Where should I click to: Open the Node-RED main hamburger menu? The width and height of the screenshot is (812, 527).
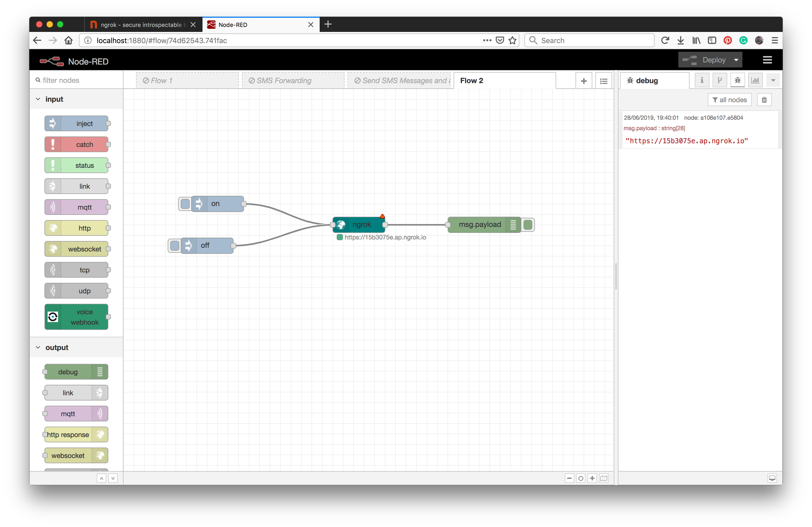click(767, 60)
